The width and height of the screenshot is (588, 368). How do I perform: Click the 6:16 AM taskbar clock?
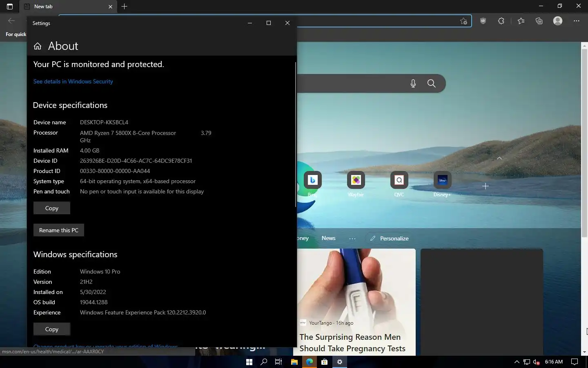[x=554, y=362]
